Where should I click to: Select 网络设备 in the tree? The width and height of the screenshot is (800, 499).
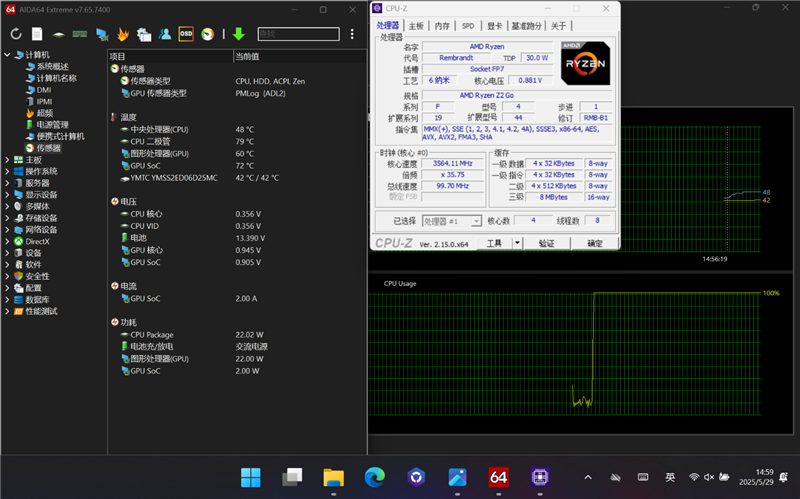coord(41,230)
